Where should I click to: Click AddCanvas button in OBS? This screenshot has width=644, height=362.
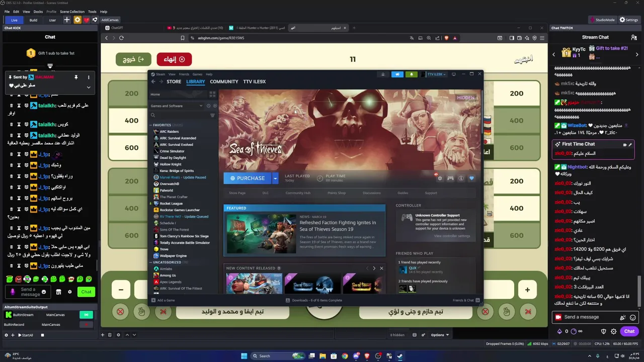[110, 20]
